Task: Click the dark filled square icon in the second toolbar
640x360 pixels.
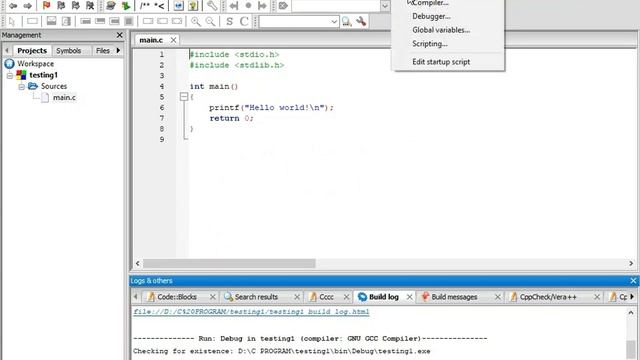Action: [x=129, y=21]
